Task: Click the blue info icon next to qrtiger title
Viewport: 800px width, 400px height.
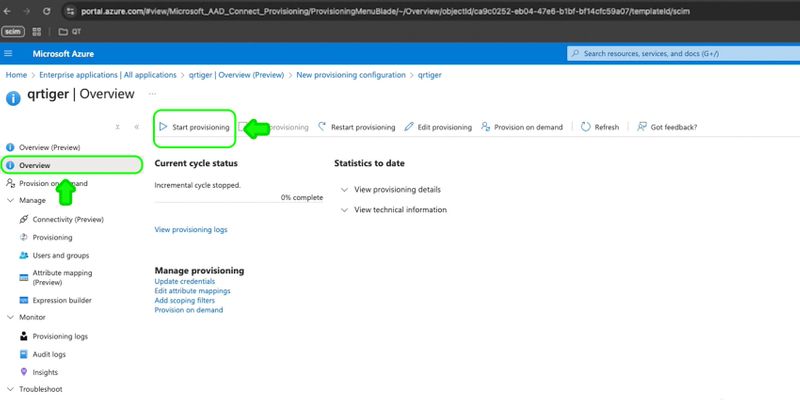Action: (13, 98)
